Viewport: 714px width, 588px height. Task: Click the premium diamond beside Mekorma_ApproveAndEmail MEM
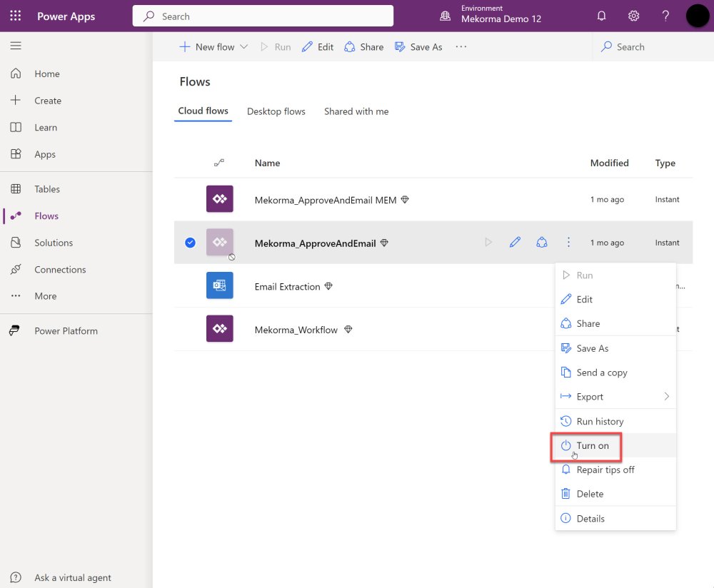tap(404, 199)
